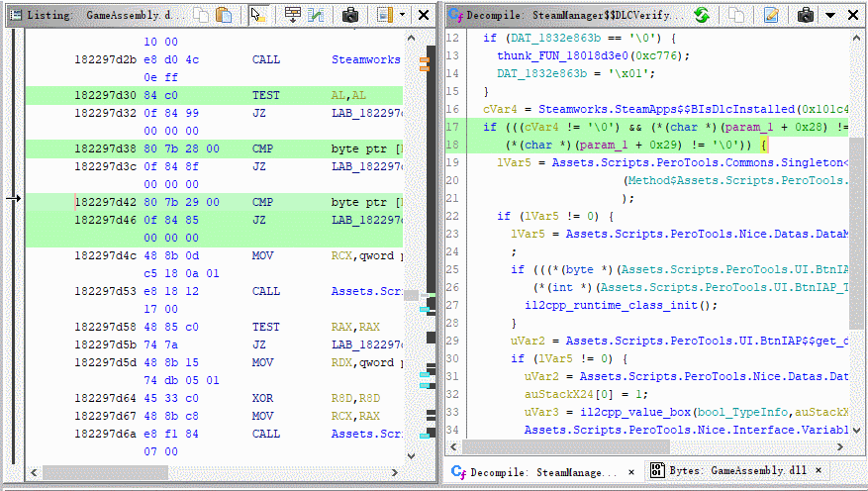Open the Listing diff view icon
Screen dimensions: 868x491
click(316, 15)
